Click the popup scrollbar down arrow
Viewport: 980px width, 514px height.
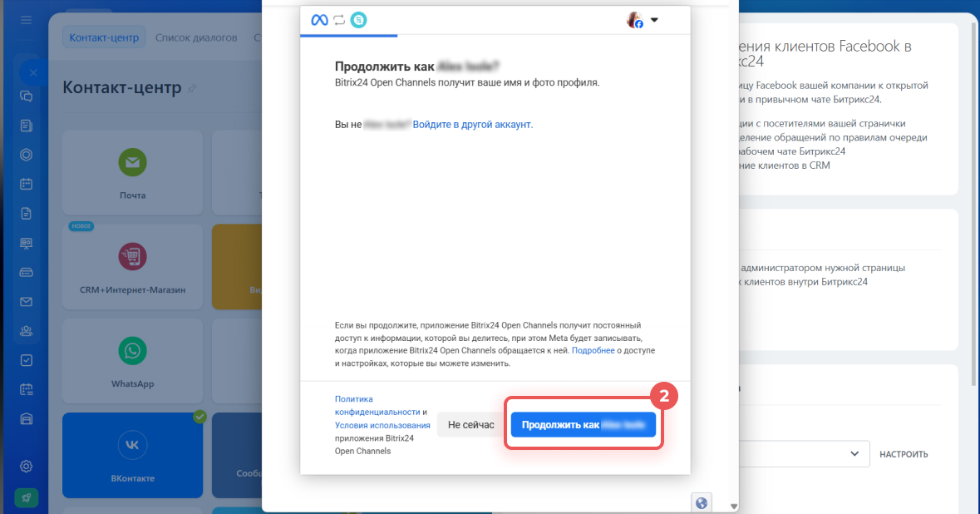[x=734, y=507]
